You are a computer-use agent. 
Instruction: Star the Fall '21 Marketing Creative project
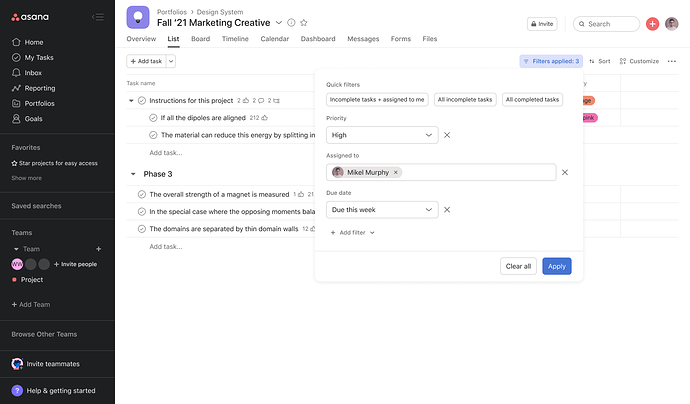(304, 22)
